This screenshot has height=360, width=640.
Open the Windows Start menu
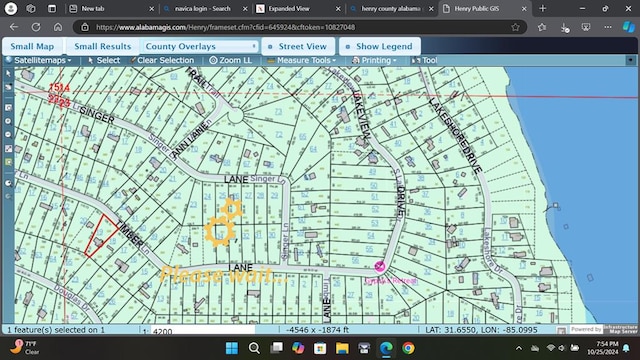coord(232,348)
